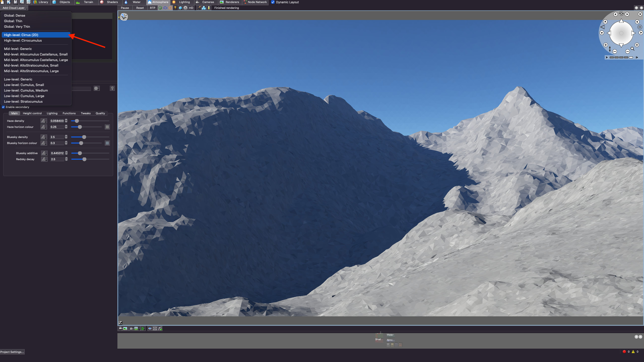The height and width of the screenshot is (362, 644).
Task: Click the HD preview button
Action: pos(191,8)
